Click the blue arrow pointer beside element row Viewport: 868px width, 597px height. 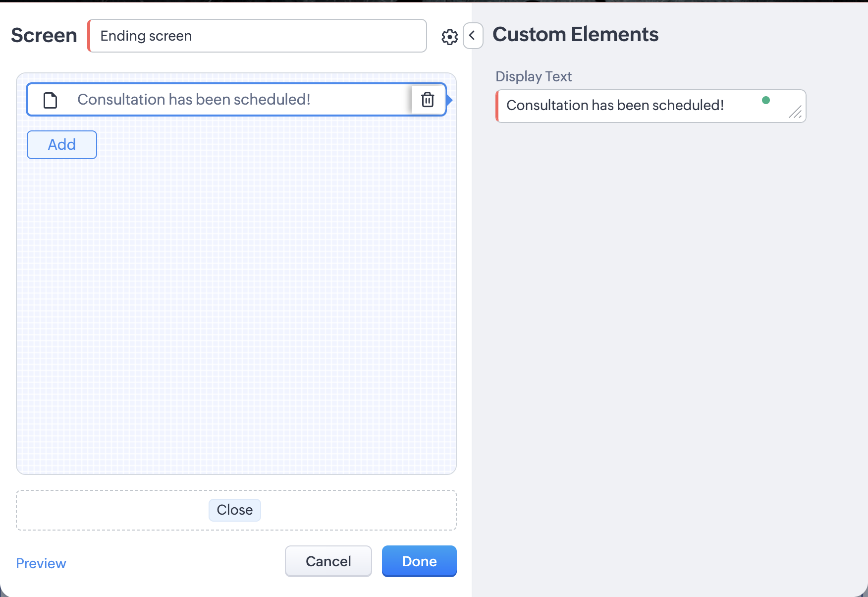(x=449, y=100)
